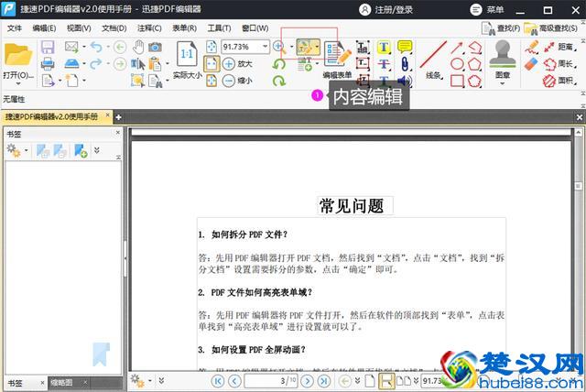Select the 线条 line drawing tool
This screenshot has height=392, width=586.
point(433,60)
